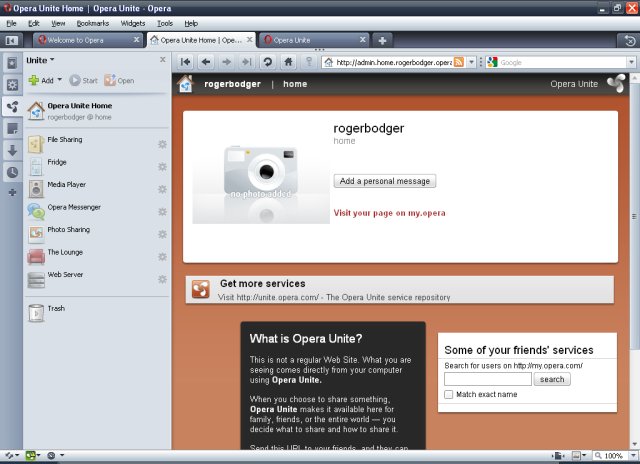Reload the page

tap(268, 62)
